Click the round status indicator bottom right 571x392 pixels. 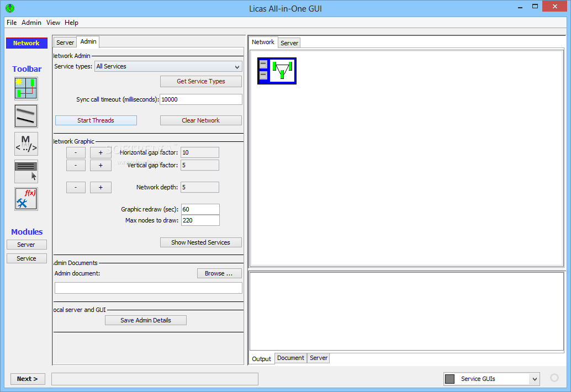pyautogui.click(x=554, y=378)
